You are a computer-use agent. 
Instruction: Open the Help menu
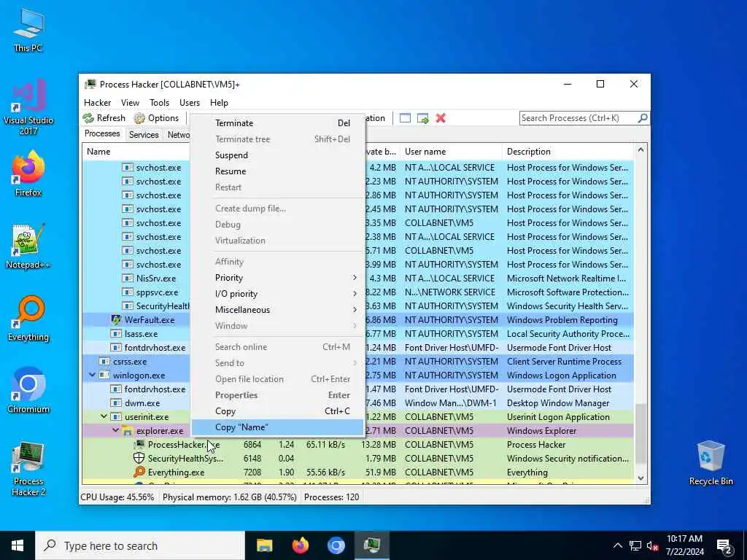pos(219,102)
